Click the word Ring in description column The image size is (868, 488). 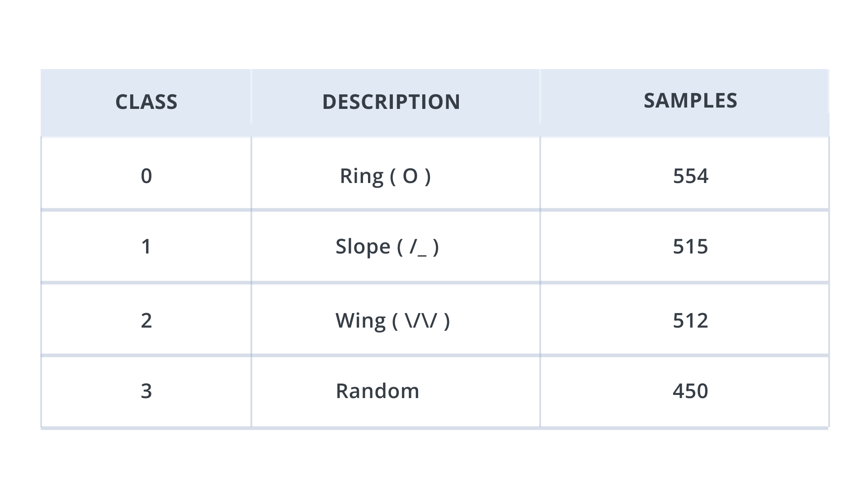[x=362, y=176]
